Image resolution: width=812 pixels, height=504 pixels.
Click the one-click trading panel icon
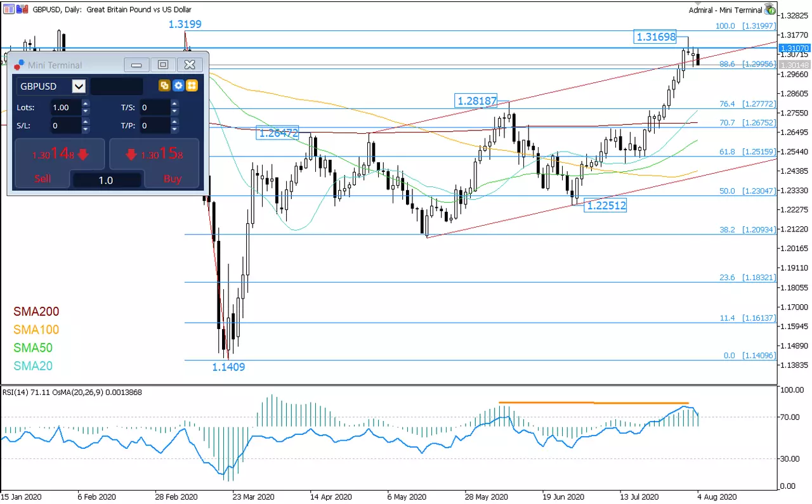click(8, 9)
